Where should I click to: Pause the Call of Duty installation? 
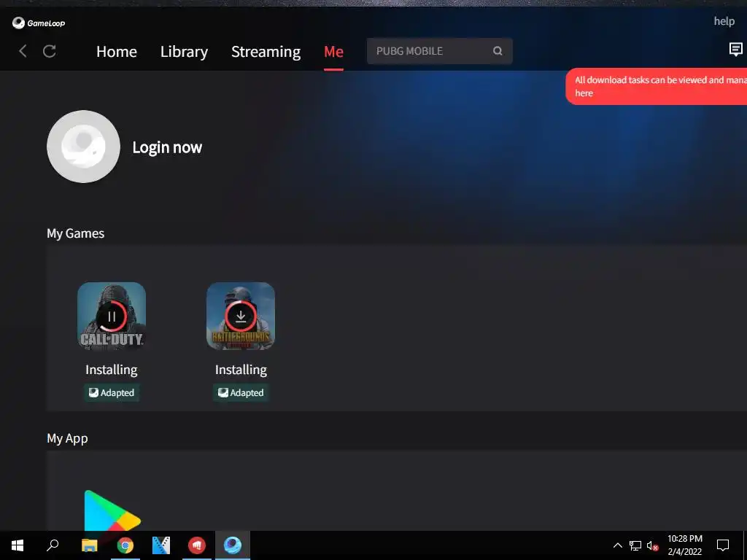(112, 316)
